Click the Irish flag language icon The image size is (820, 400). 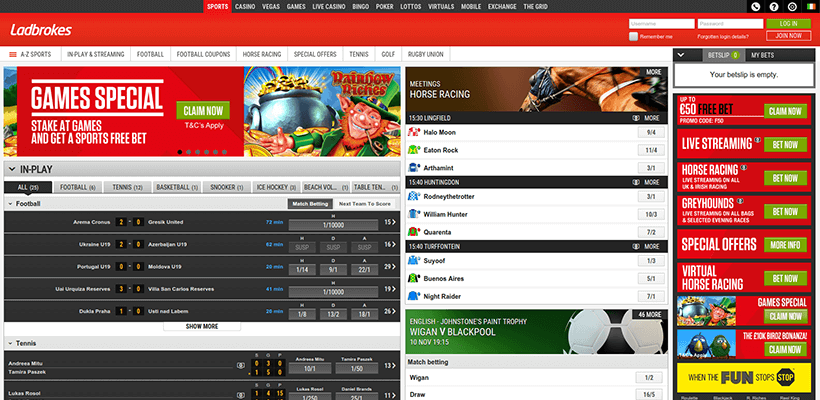coord(809,6)
